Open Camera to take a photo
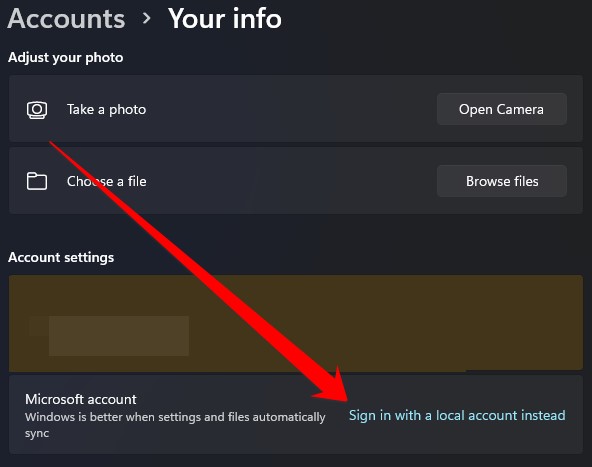The image size is (592, 467). pos(502,109)
